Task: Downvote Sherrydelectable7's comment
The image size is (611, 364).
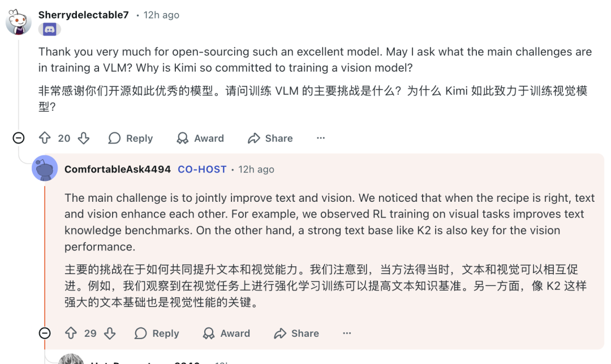Action: coord(84,138)
